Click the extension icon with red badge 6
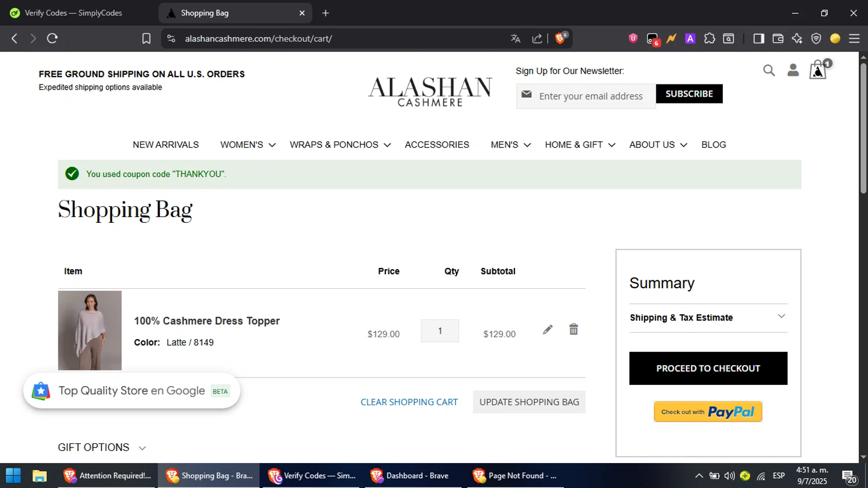 (653, 39)
